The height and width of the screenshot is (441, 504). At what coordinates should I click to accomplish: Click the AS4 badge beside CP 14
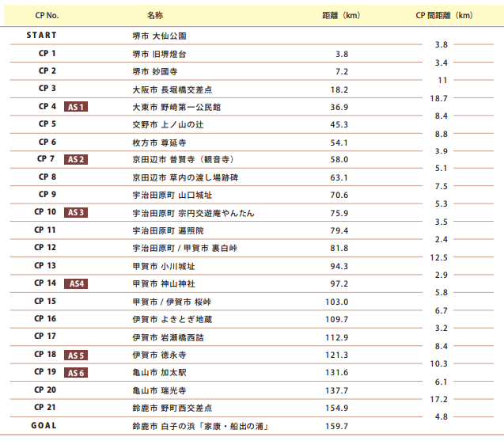click(x=76, y=283)
